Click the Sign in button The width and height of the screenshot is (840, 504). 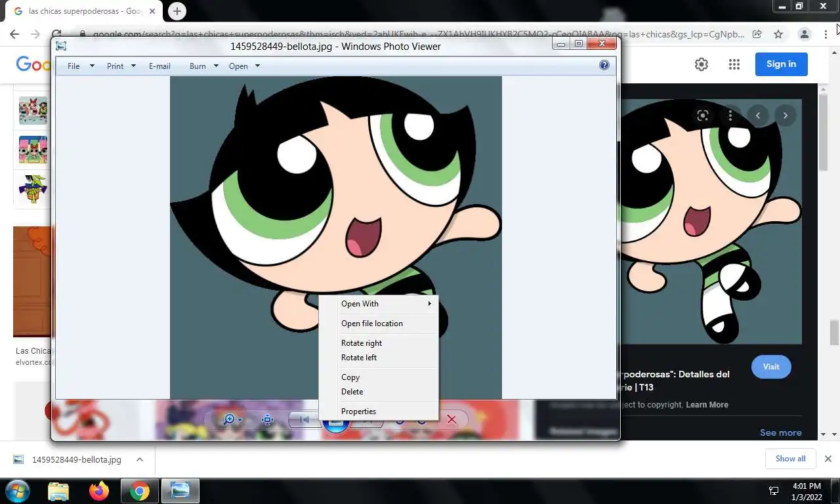[781, 64]
